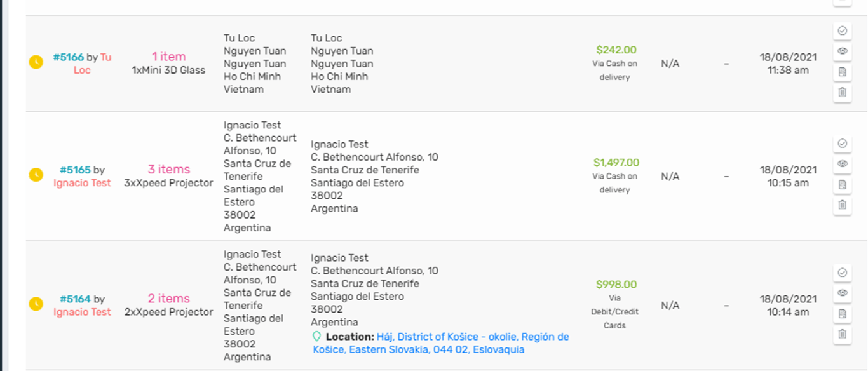Click pending clock status icon for order #5166
This screenshot has height=371, width=868.
tap(36, 62)
